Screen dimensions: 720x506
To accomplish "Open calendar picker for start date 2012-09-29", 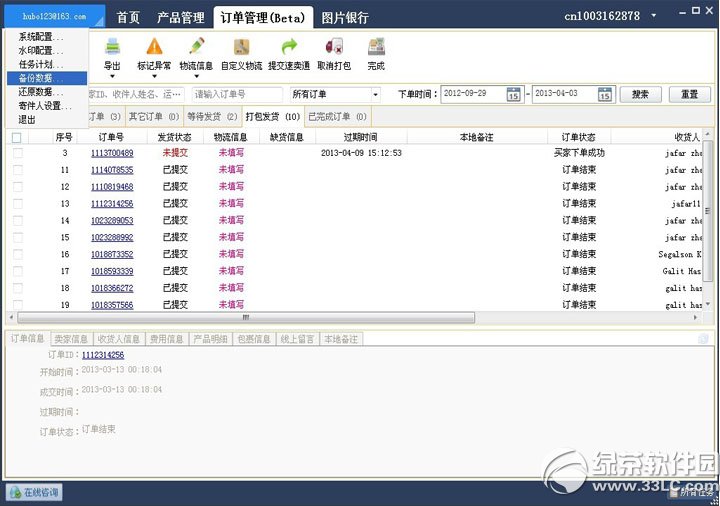I will coord(513,94).
